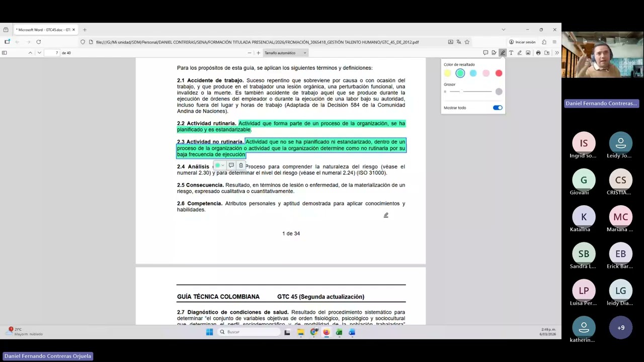The height and width of the screenshot is (362, 644).
Task: Select CRISTIA participant avatar CS
Action: click(620, 180)
